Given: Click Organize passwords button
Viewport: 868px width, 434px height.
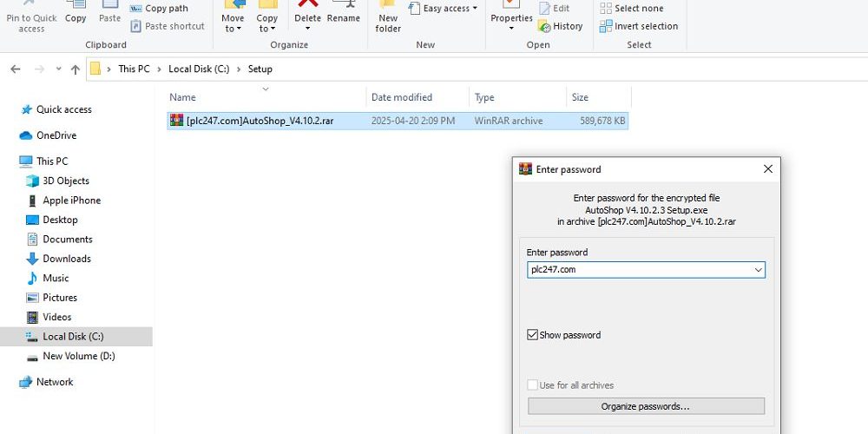Looking at the screenshot, I should coord(646,406).
